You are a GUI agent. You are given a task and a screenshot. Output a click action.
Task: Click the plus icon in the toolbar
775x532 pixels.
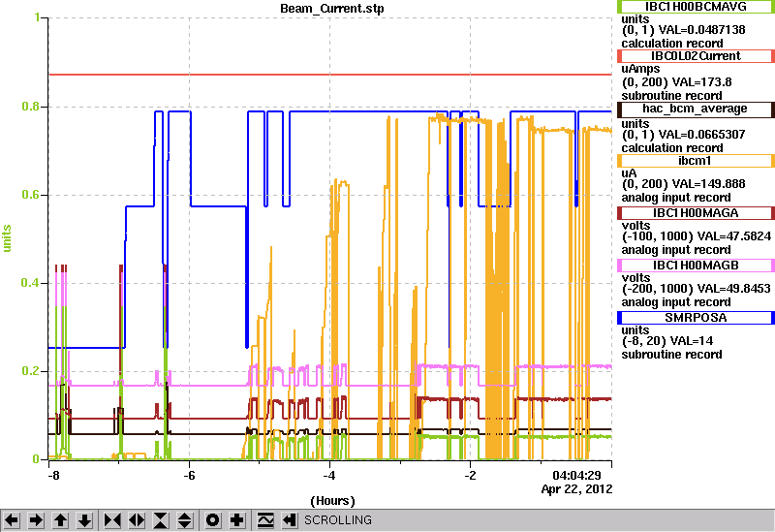[237, 520]
